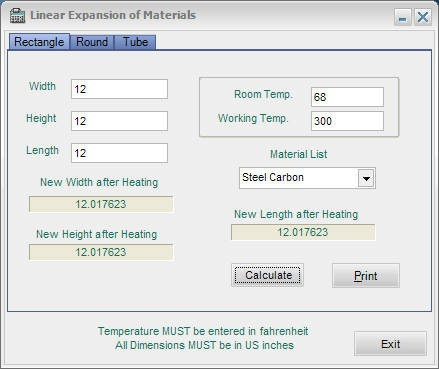Click the Width label

click(x=42, y=86)
